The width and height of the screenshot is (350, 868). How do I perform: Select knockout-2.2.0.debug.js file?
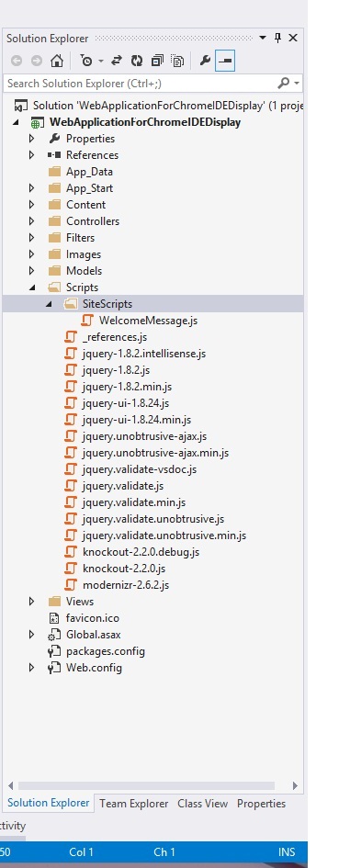pyautogui.click(x=141, y=552)
